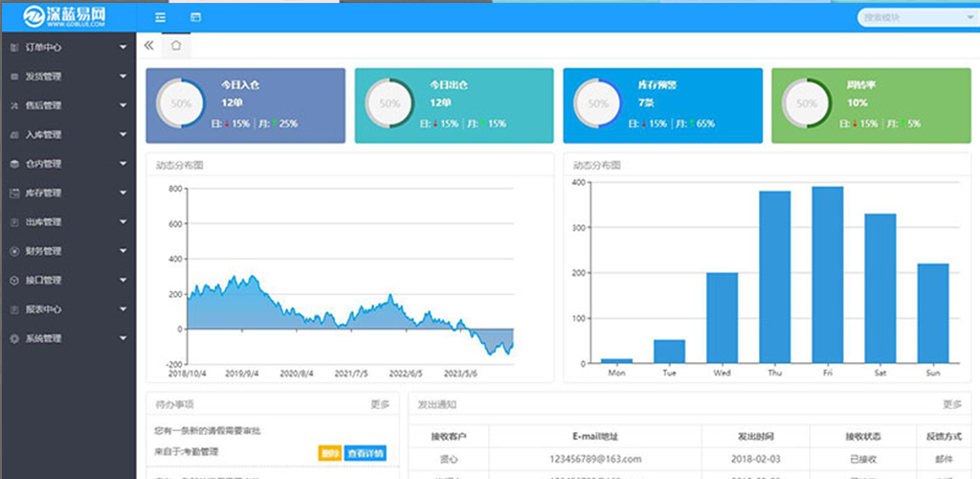The width and height of the screenshot is (980, 479).
Task: Click the Mon bar in bar chart
Action: click(617, 361)
